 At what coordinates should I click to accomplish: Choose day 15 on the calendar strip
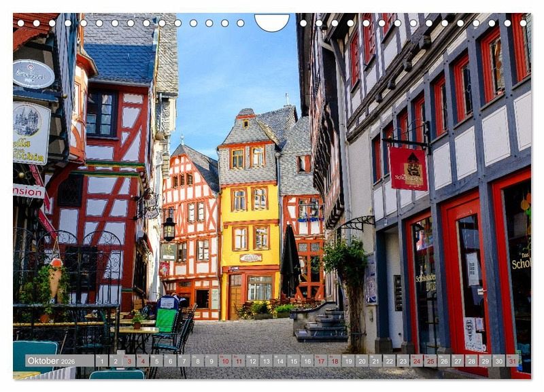(x=293, y=361)
